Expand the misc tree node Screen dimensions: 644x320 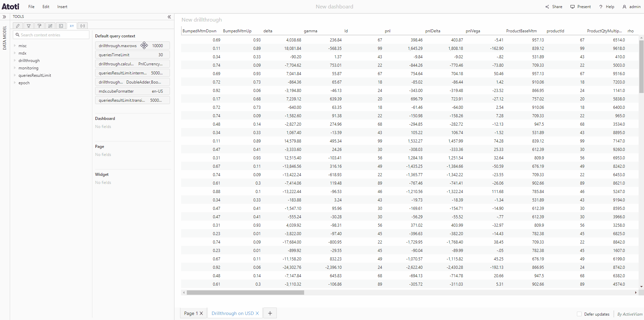(x=15, y=45)
